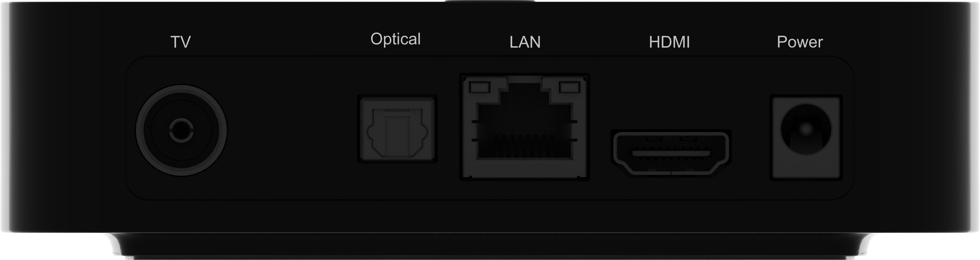Click the square Optical audio port
Screen dimensions: 980x260
pyautogui.click(x=397, y=129)
